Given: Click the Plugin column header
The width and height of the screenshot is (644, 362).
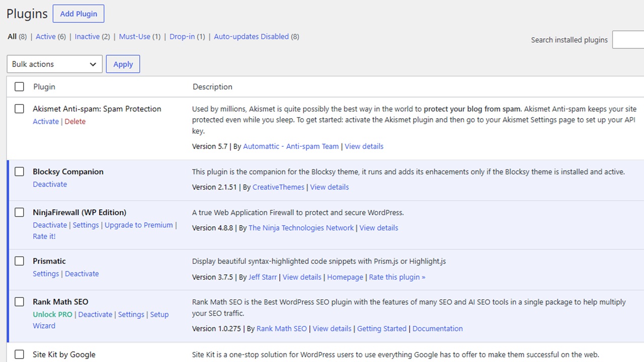Looking at the screenshot, I should coord(44,86).
